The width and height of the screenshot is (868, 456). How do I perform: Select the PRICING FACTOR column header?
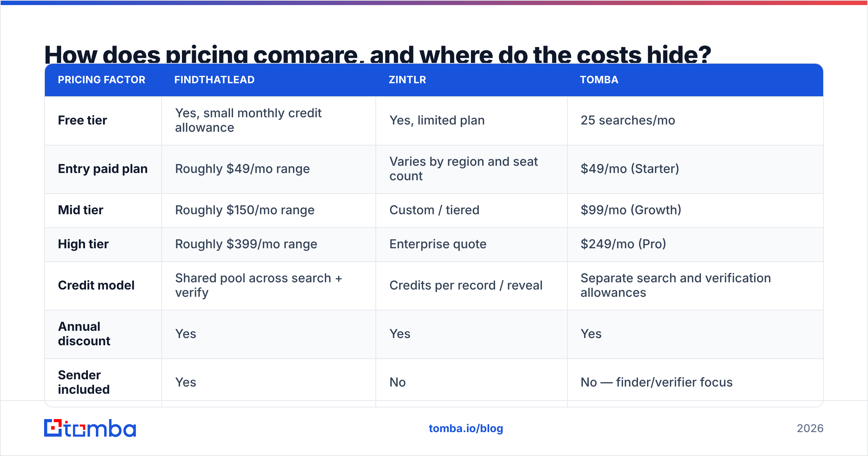(x=102, y=80)
